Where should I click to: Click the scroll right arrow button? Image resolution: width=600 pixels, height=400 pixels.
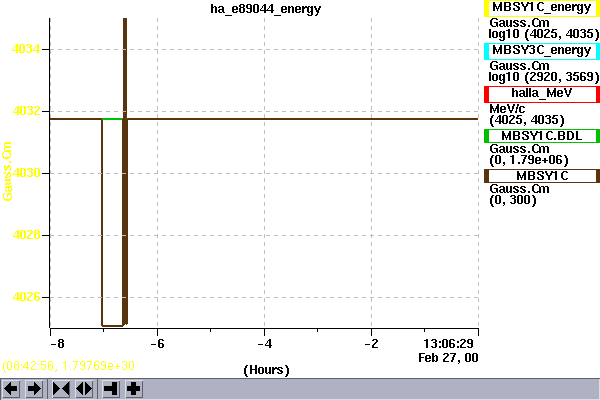point(34,388)
